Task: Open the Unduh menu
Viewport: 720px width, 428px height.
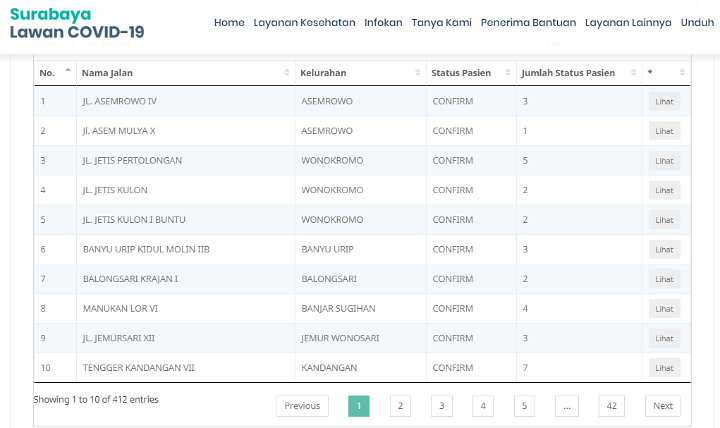Action: (x=697, y=23)
